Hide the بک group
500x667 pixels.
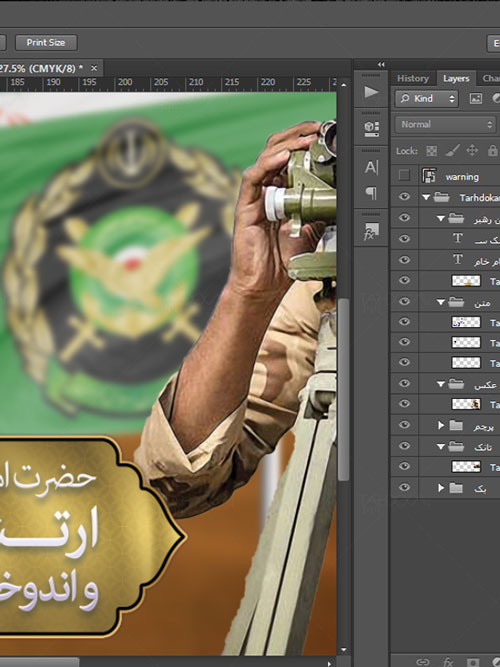(404, 487)
